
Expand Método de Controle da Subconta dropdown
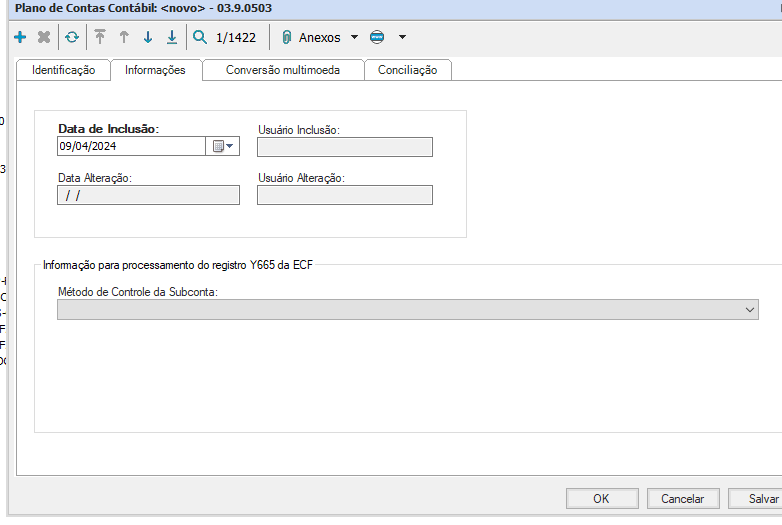click(750, 311)
